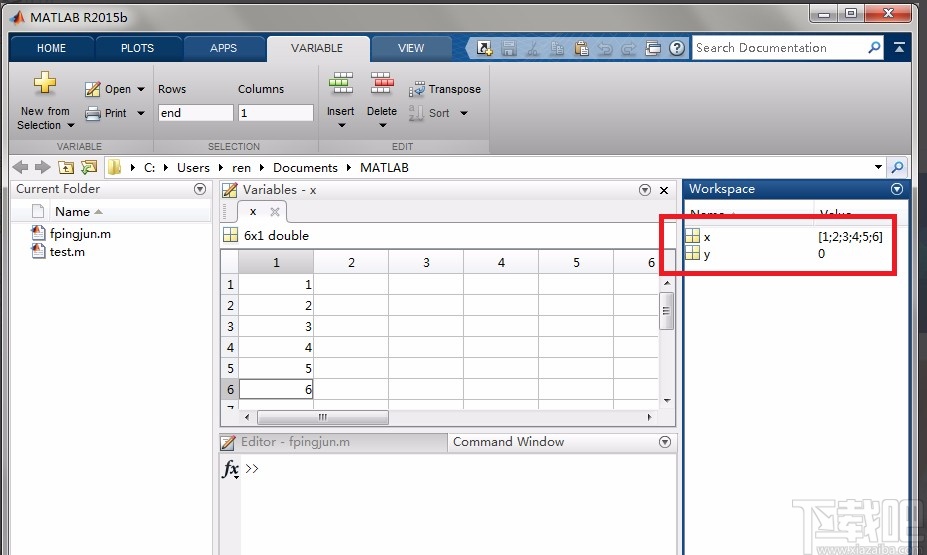The image size is (927, 555).
Task: Click the MATLAB segment in address bar
Action: (x=384, y=168)
